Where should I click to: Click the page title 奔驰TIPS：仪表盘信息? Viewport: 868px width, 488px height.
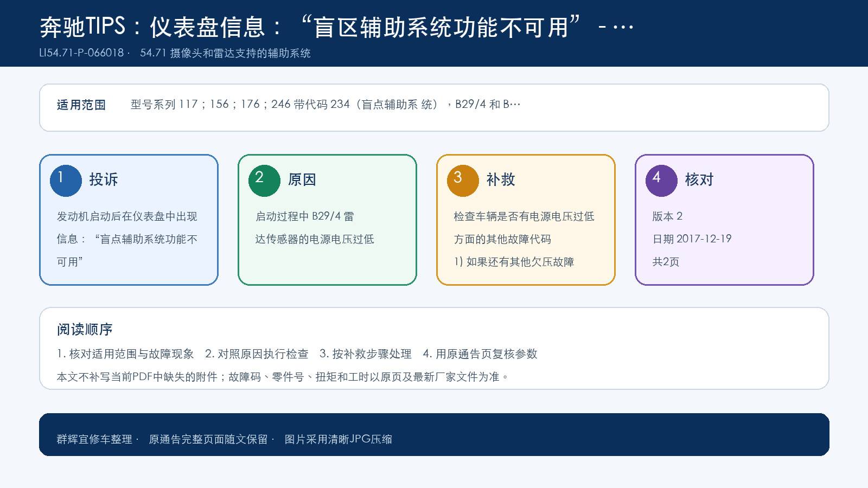(x=152, y=27)
